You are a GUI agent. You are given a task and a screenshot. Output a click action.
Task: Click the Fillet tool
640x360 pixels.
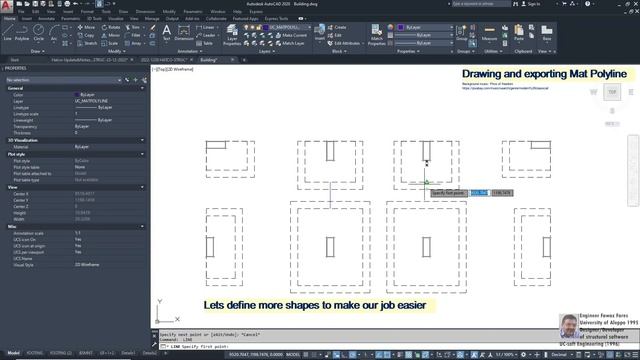tap(133, 36)
